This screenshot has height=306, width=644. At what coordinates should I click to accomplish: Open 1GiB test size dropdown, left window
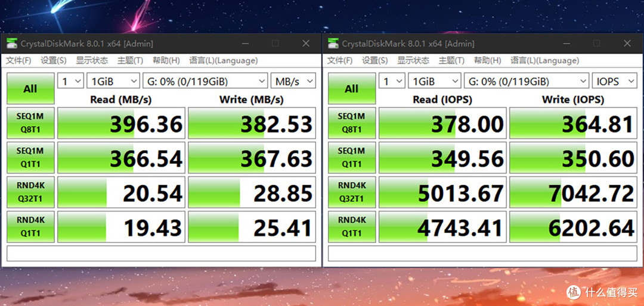(113, 81)
